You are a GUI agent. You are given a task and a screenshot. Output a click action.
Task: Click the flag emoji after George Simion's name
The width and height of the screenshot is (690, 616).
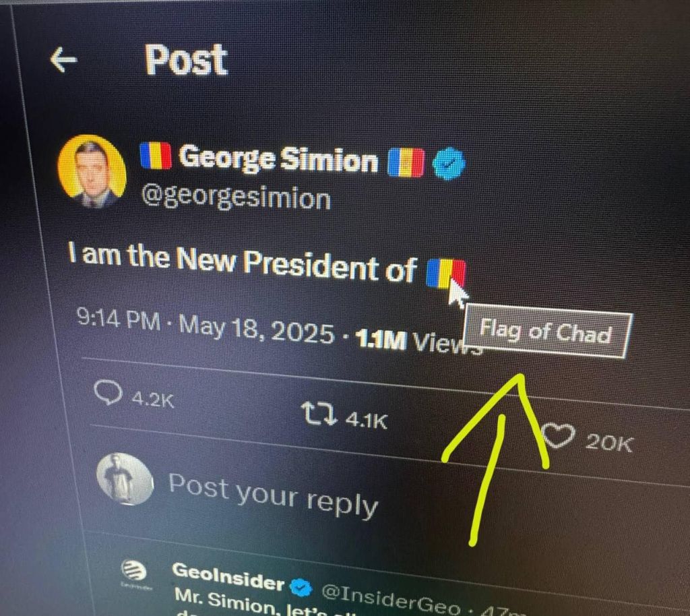tap(406, 161)
